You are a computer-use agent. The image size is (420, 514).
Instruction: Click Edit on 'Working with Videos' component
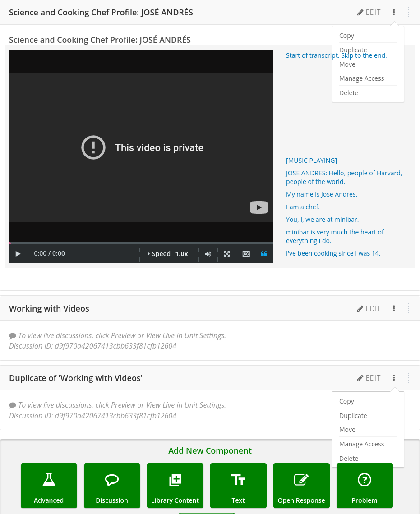369,308
